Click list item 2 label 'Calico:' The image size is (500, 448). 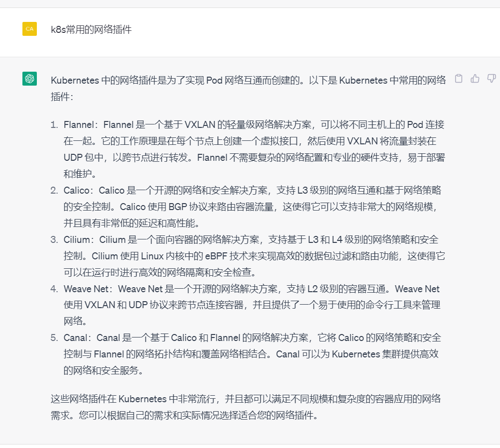pos(79,190)
